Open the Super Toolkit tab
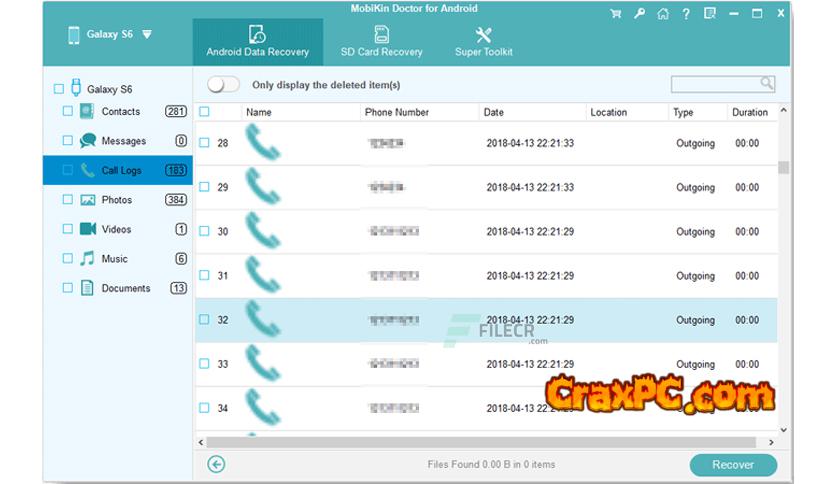836x484 pixels. 484,42
